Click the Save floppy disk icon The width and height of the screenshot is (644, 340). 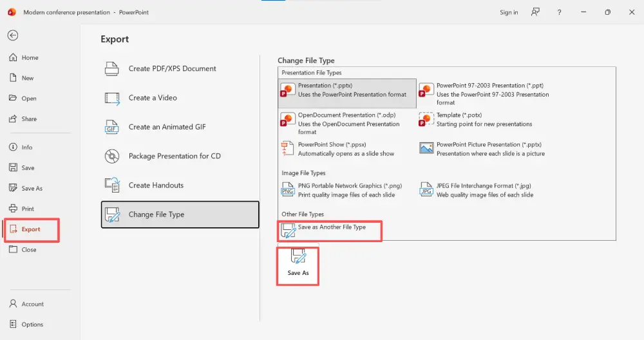pos(13,167)
